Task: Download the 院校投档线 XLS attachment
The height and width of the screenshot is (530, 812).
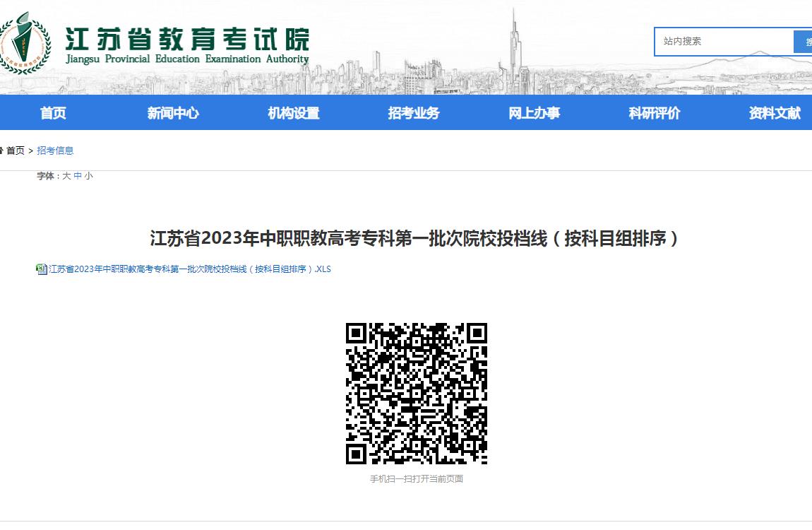Action: coord(189,269)
